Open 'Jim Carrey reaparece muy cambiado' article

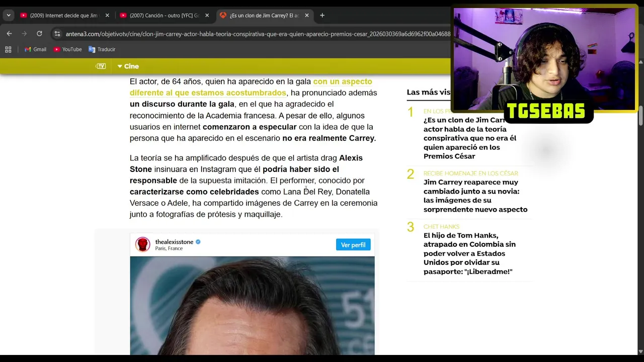point(475,196)
